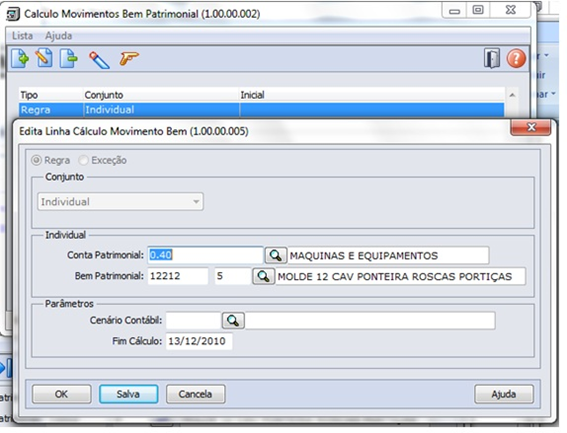This screenshot has width=567, height=433.
Task: Open the Ajuda menu
Action: pos(58,35)
